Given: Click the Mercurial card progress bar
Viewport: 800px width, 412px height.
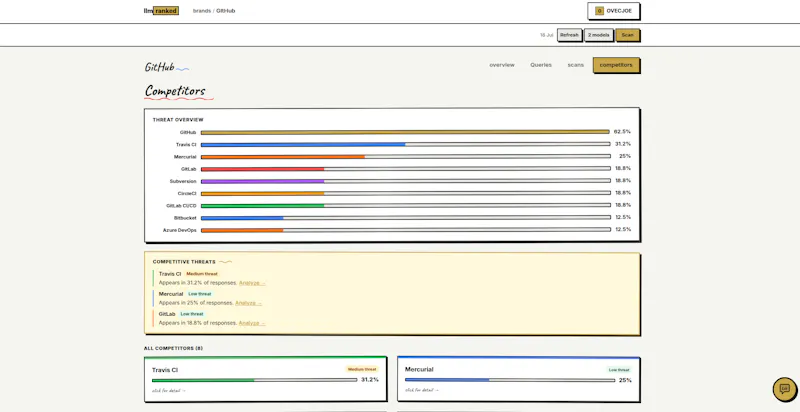Looking at the screenshot, I should pos(511,380).
